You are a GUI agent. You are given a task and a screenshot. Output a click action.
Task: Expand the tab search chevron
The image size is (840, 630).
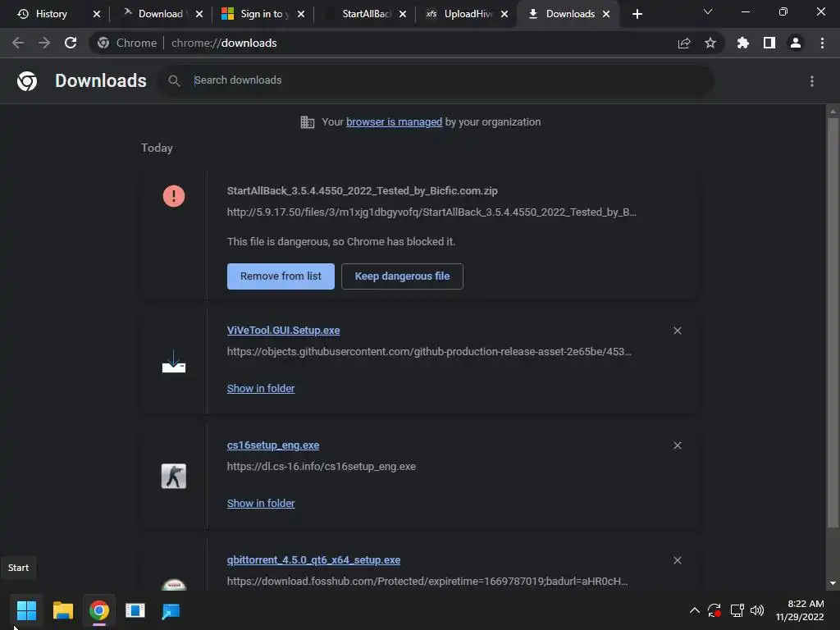(x=708, y=11)
